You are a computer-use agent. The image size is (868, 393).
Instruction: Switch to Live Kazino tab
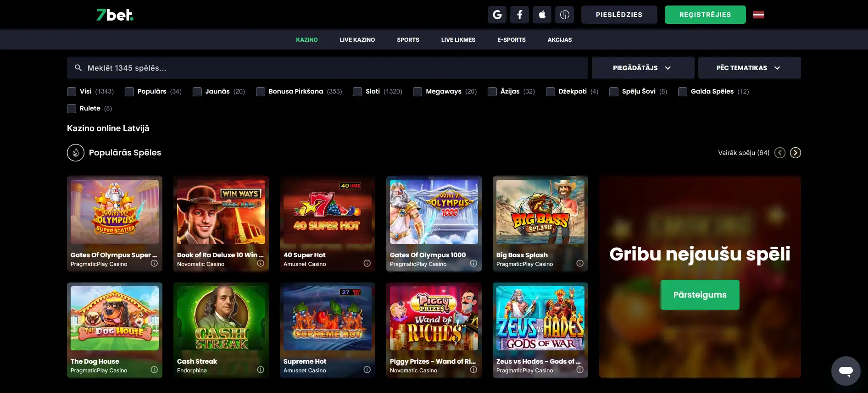pyautogui.click(x=357, y=40)
